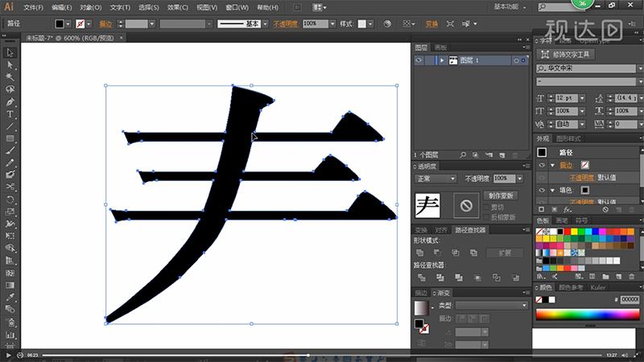Toggle the lock column of 图层 1
Screen dimensions: 644x362
(430, 60)
